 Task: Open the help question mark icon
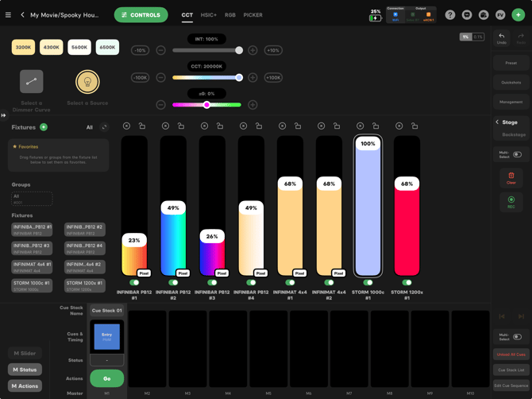click(x=450, y=15)
